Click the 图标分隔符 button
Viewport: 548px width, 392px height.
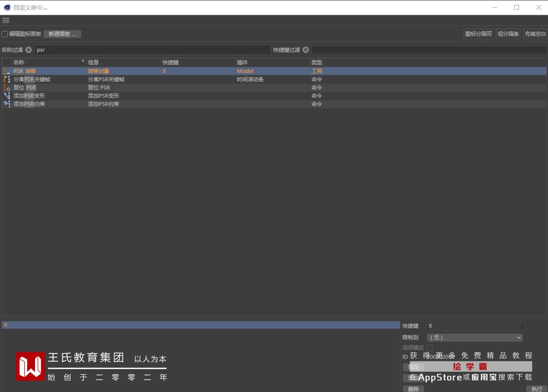pyautogui.click(x=478, y=34)
